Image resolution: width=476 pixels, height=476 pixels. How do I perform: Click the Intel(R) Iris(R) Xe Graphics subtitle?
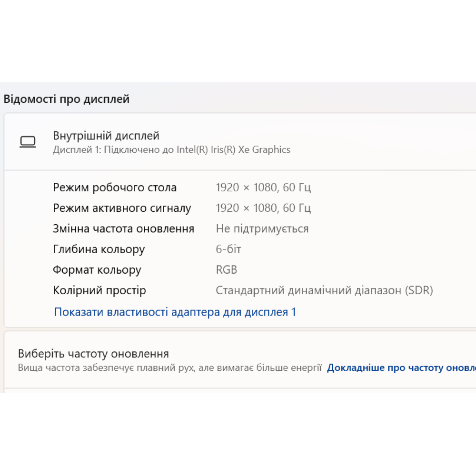pos(171,150)
